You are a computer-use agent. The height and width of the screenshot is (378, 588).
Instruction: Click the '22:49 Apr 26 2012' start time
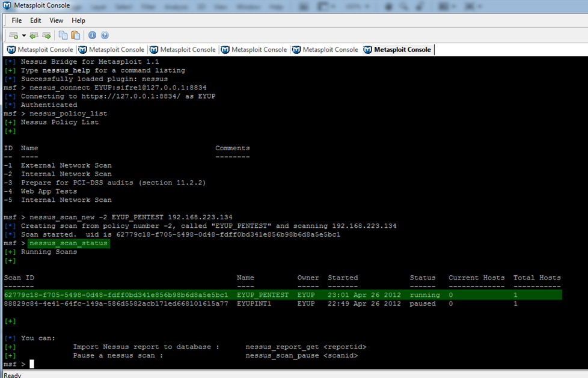364,303
